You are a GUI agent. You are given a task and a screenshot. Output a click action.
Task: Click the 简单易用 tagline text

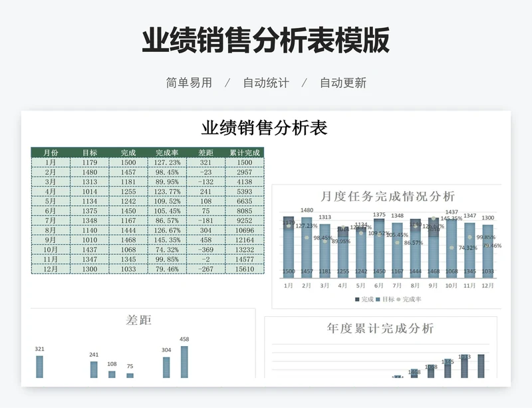click(x=189, y=83)
